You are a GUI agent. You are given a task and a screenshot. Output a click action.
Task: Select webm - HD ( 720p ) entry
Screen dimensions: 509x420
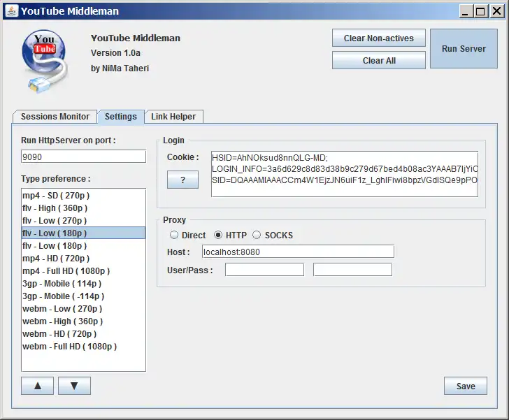(x=83, y=333)
